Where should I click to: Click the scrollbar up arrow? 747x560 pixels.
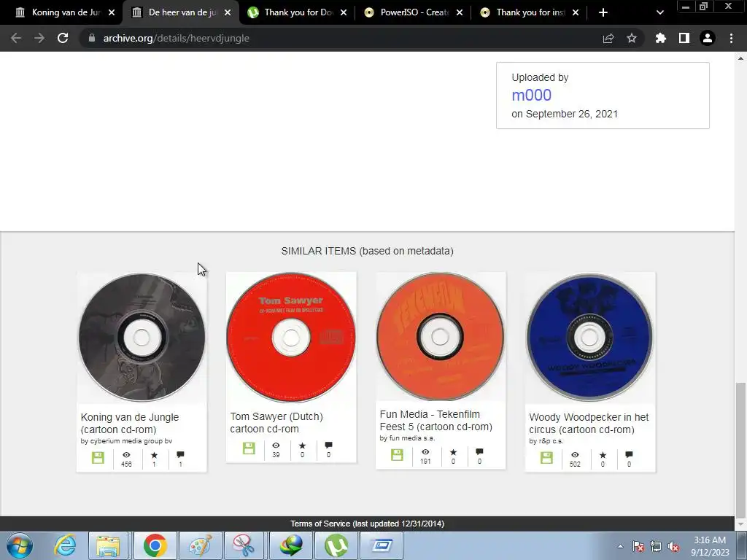click(x=740, y=58)
